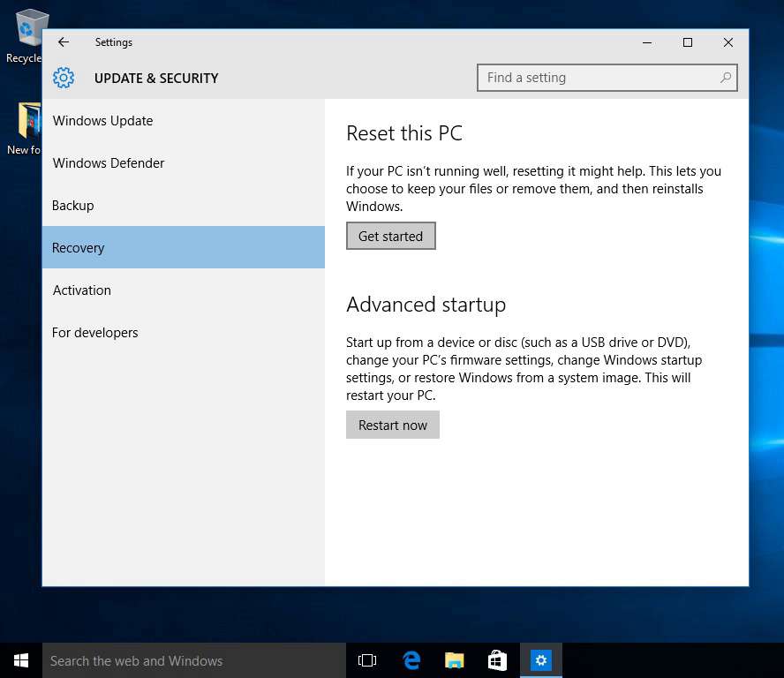This screenshot has height=678, width=784.
Task: Open the Backup settings page
Action: [x=72, y=205]
